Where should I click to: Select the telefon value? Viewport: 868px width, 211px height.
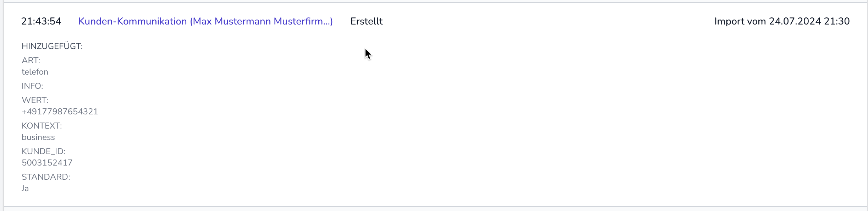(35, 72)
